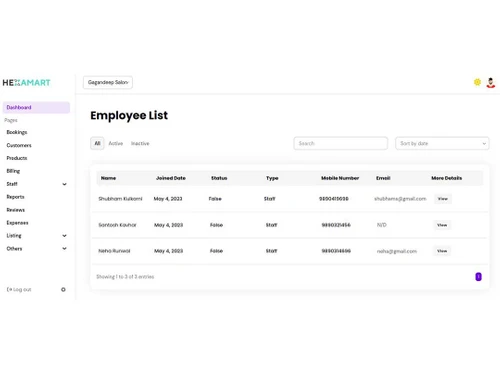
Task: Switch to the Inactive filter tab
Action: pos(140,143)
